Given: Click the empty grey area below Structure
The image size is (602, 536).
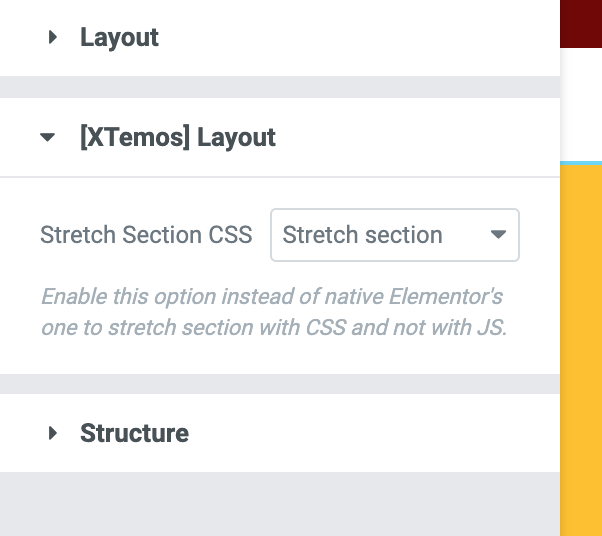Looking at the screenshot, I should point(280,503).
